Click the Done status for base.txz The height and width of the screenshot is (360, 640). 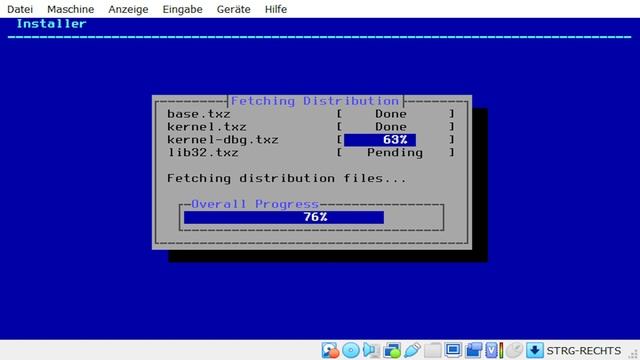click(391, 114)
